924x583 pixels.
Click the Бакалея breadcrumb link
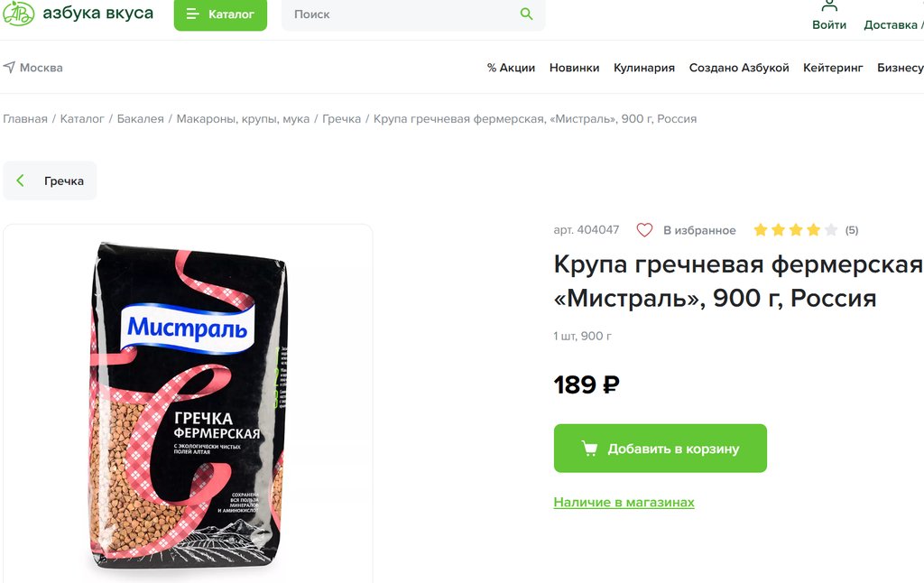click(140, 118)
